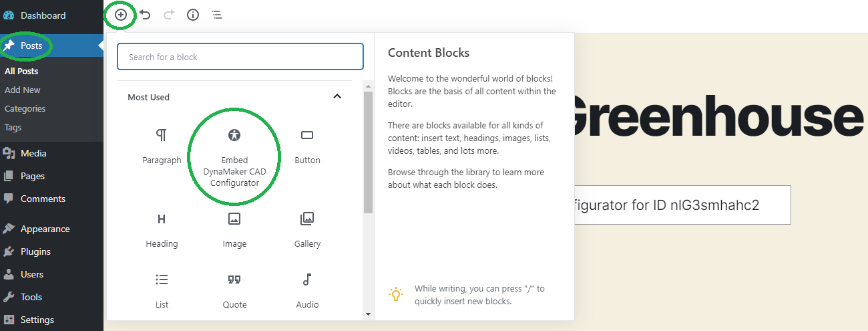Open Plugins in admin sidebar
Viewport: 868px width, 331px height.
click(51, 251)
